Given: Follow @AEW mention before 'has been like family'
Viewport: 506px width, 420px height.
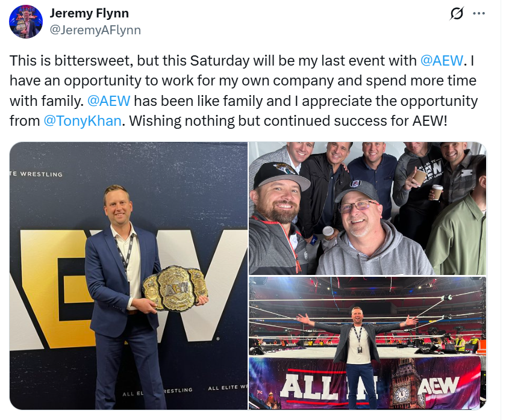Looking at the screenshot, I should [x=109, y=101].
